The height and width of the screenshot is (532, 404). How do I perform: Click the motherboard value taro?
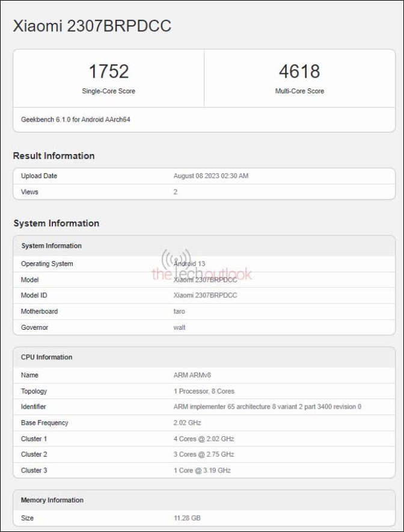179,311
